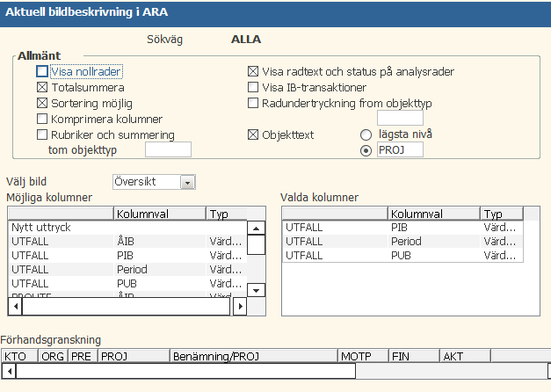Click the Möjliga kolumner vertical scrollbar thumb

point(257,244)
